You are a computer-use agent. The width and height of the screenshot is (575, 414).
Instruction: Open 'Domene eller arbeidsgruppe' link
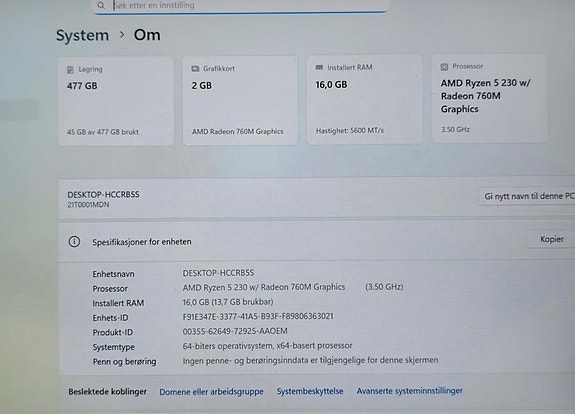[x=211, y=392]
